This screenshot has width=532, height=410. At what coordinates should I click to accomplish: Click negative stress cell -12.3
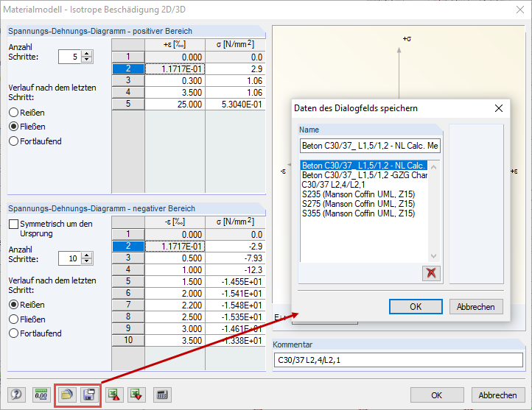[235, 269]
